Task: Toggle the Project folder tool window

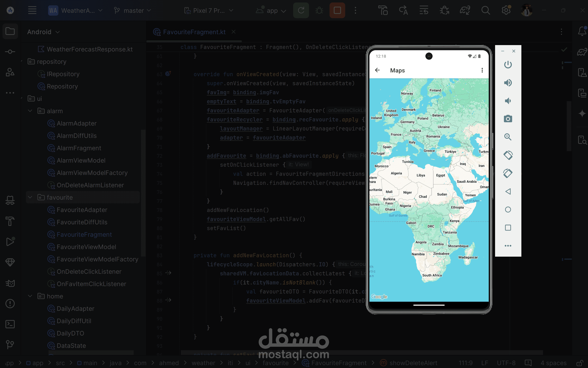Action: coord(10,31)
